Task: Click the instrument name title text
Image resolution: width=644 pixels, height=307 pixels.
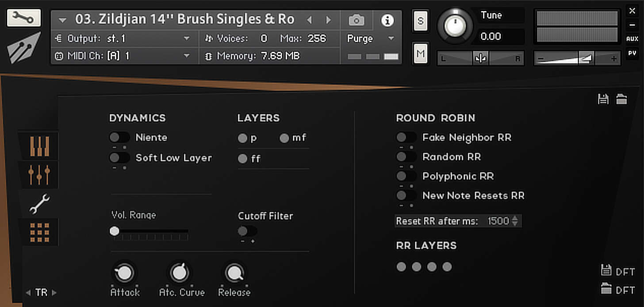Action: (x=185, y=20)
